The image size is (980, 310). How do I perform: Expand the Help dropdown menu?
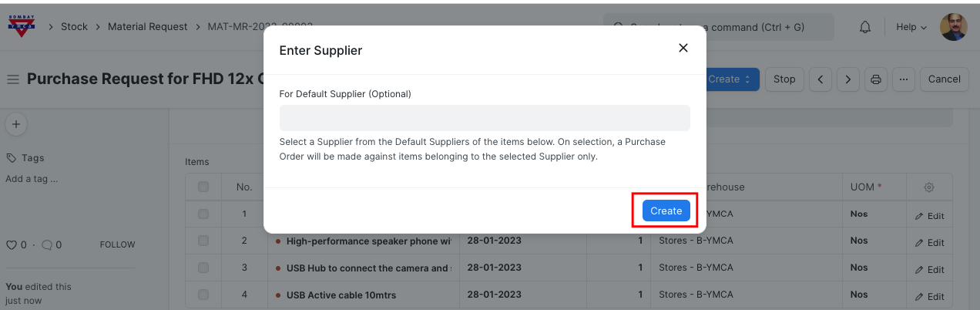911,27
